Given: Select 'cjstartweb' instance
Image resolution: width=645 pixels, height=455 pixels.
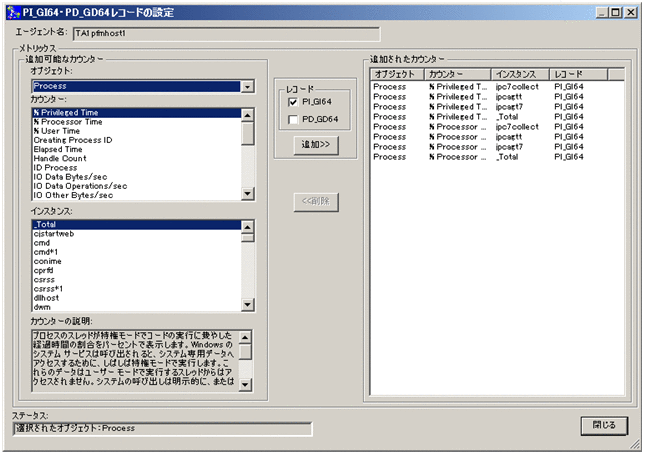Looking at the screenshot, I should pos(137,234).
